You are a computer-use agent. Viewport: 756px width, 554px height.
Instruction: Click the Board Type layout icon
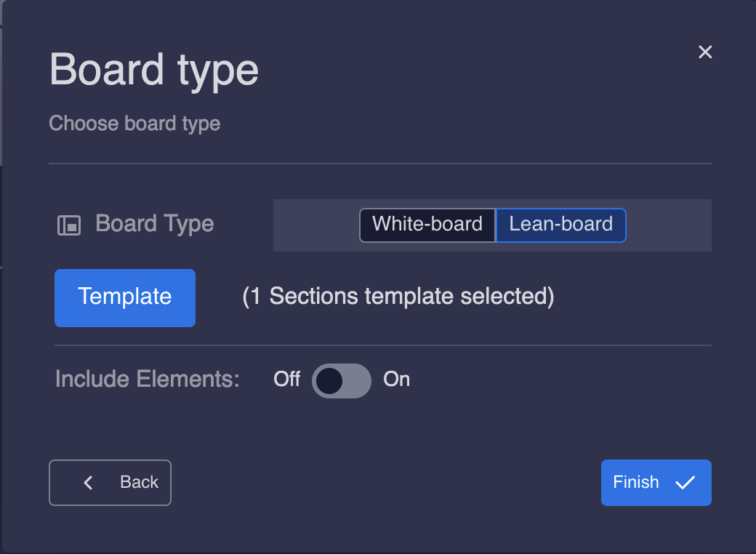click(x=68, y=225)
